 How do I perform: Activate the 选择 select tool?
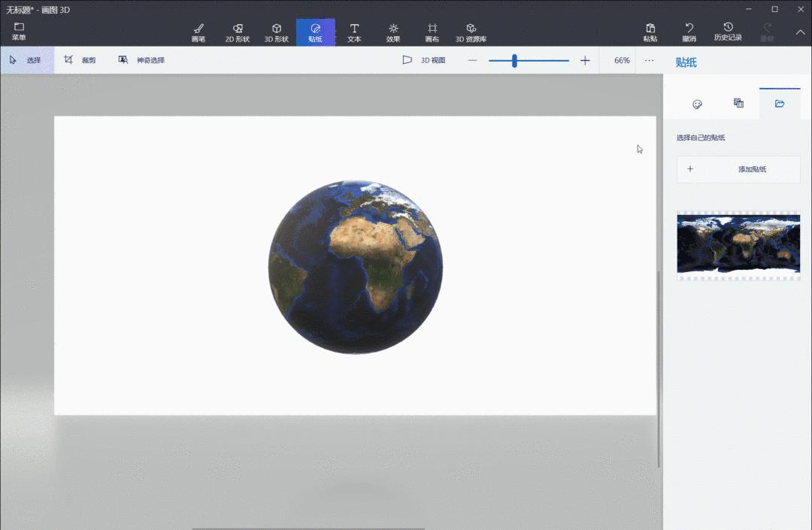pyautogui.click(x=26, y=60)
